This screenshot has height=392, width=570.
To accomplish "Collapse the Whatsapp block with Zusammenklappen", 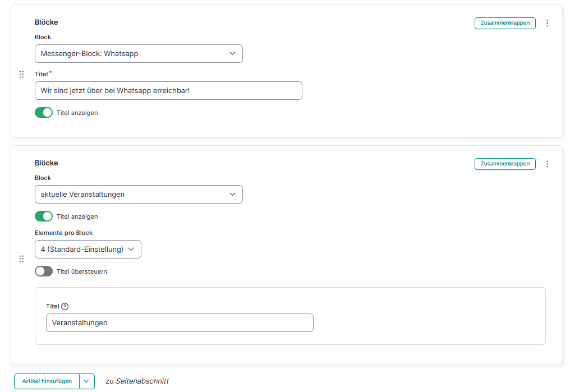I will (x=505, y=24).
